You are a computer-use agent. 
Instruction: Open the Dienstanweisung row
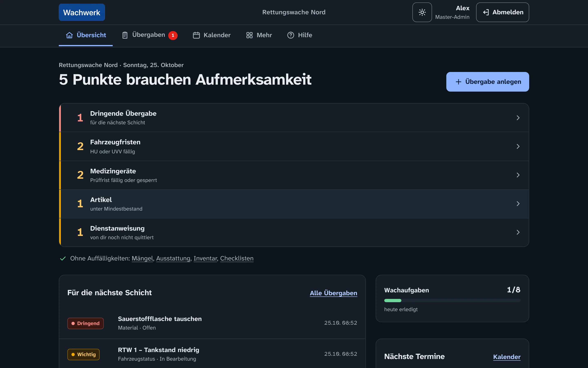coord(294,232)
